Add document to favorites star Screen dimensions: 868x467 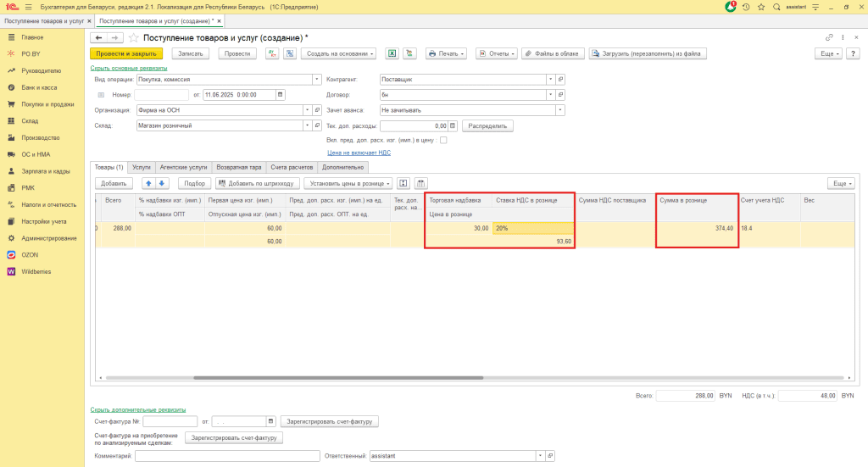pos(133,37)
